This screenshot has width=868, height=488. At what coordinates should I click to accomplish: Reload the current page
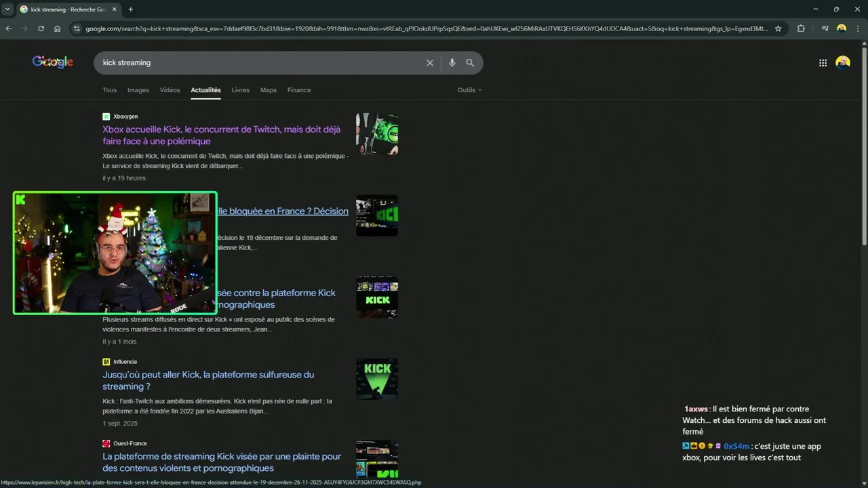[41, 28]
